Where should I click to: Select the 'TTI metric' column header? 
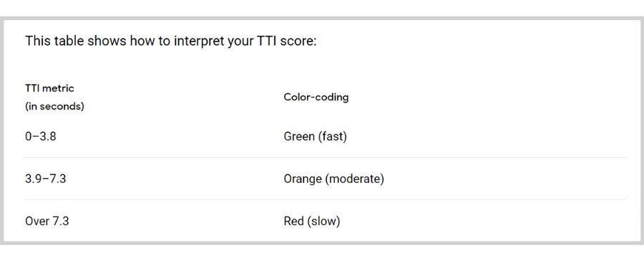pyautogui.click(x=49, y=88)
